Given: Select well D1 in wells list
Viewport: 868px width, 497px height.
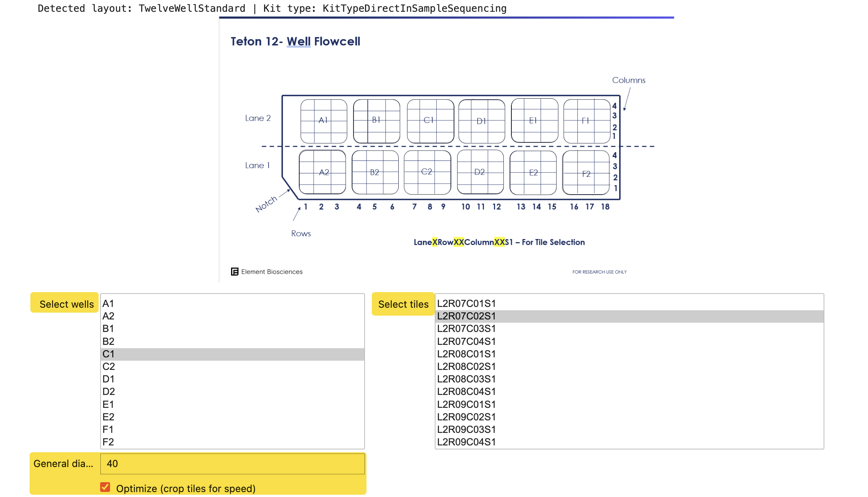Looking at the screenshot, I should coord(233,379).
